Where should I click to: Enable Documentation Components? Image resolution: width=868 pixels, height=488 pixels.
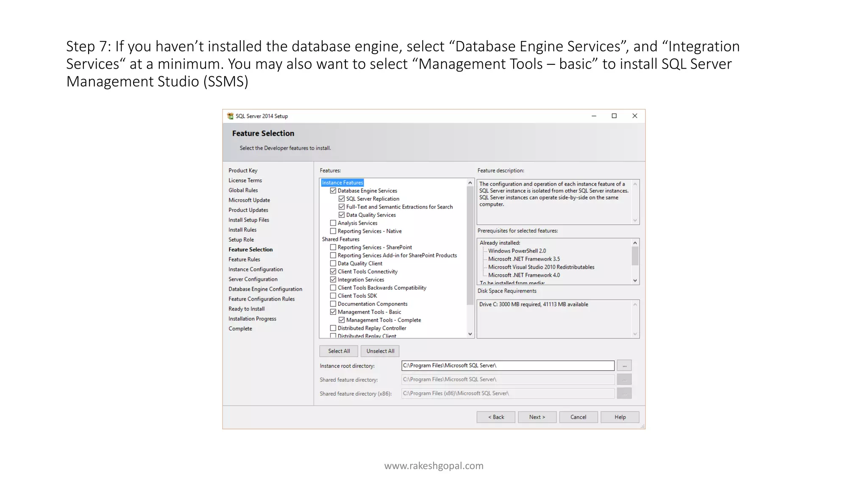point(333,304)
